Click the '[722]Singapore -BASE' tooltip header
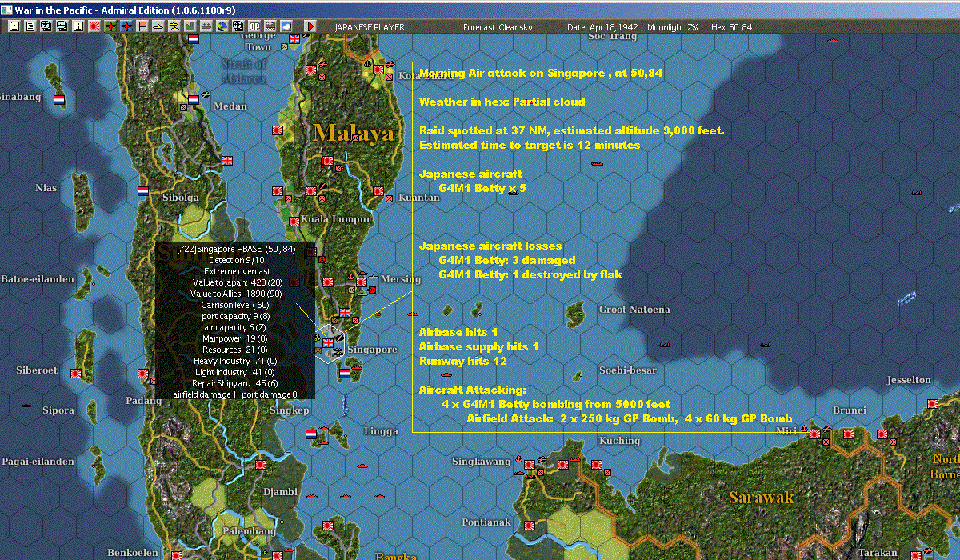The height and width of the screenshot is (560, 960). point(235,249)
